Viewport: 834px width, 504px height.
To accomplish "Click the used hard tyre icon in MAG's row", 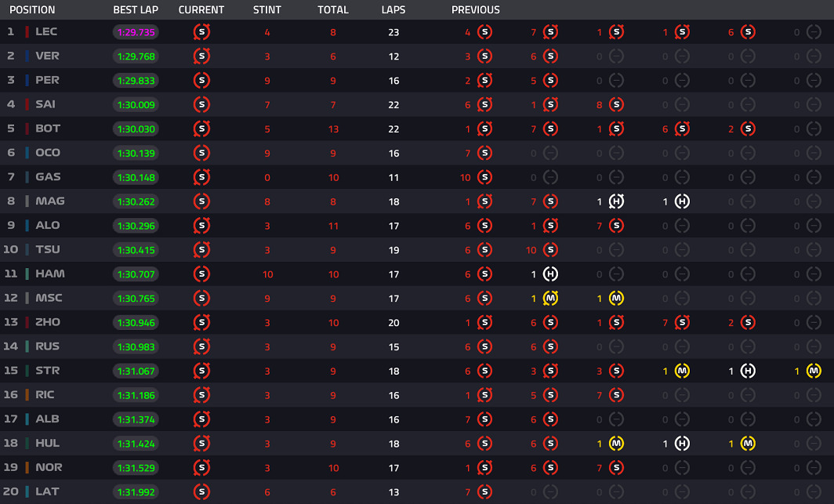I will [616, 201].
